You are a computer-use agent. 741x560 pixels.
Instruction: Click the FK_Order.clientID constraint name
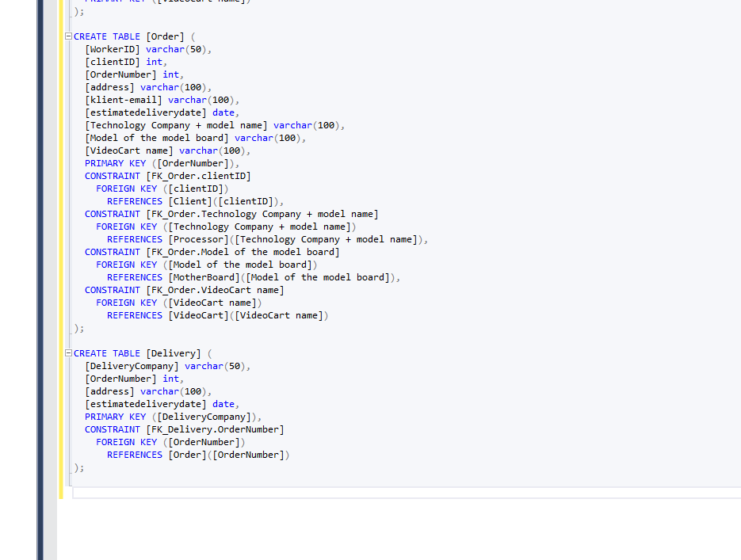[x=199, y=176]
